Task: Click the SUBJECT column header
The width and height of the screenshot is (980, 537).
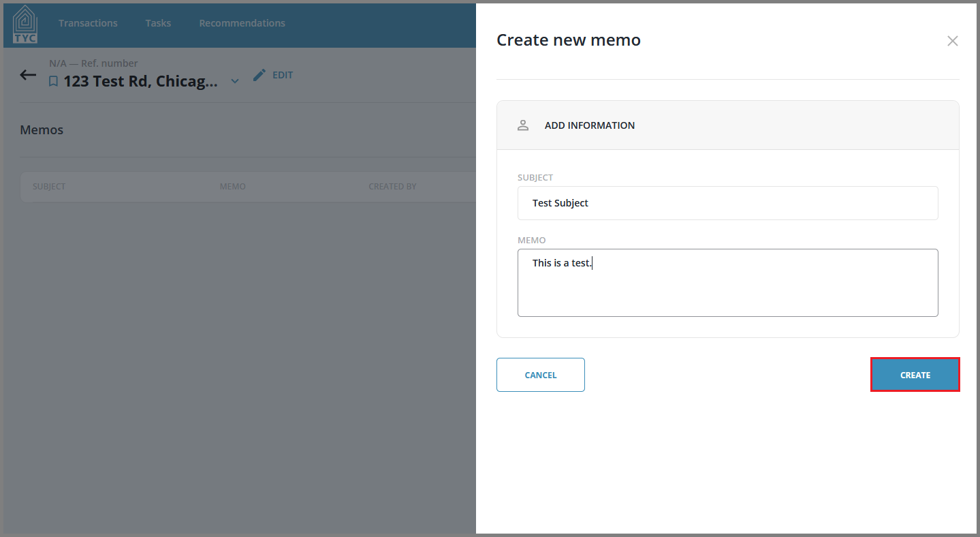Action: click(x=49, y=185)
